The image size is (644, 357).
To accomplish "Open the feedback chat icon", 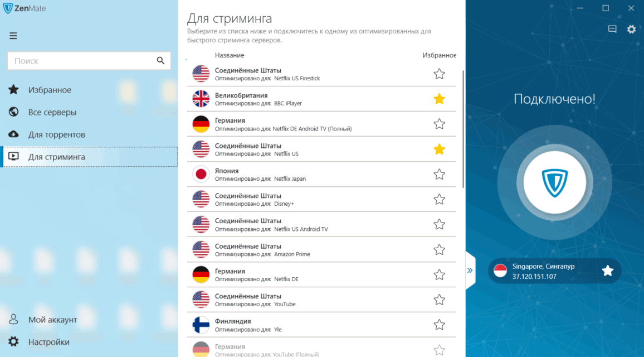I will (612, 29).
